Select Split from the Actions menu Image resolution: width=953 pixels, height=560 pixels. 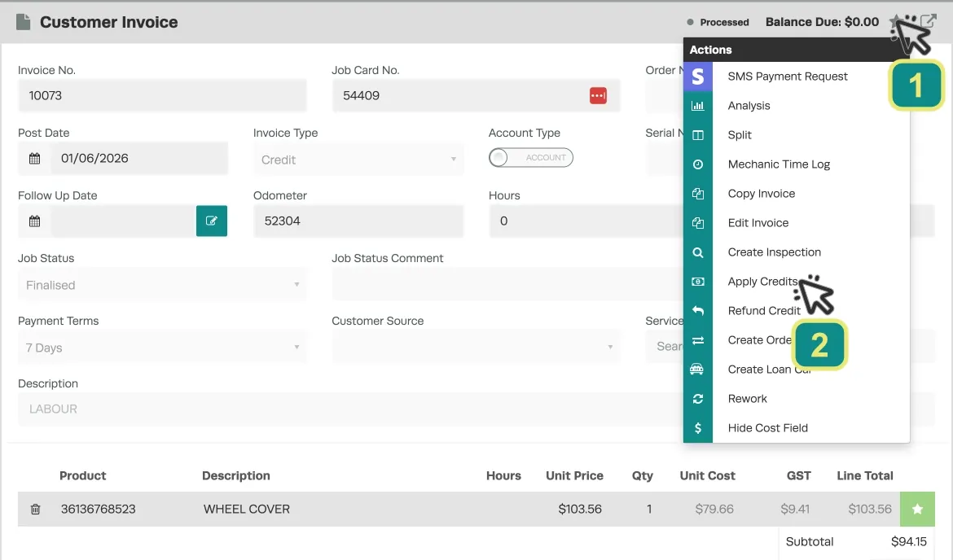pos(740,135)
